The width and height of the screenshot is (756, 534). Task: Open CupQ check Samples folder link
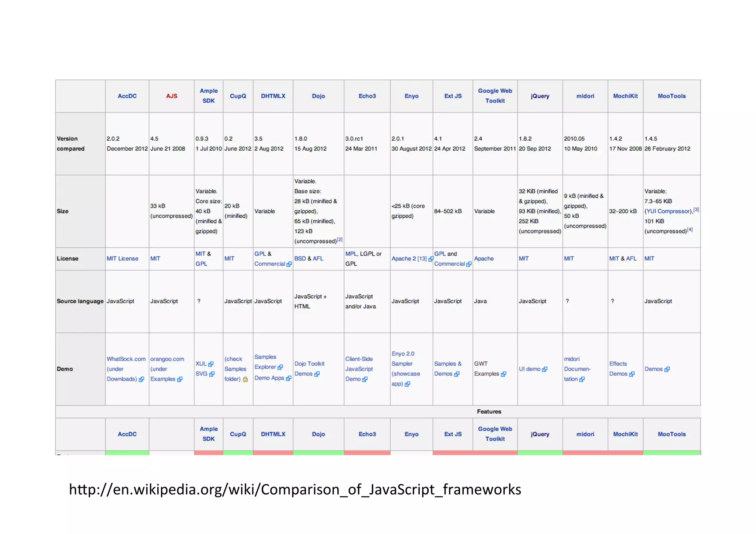(236, 369)
